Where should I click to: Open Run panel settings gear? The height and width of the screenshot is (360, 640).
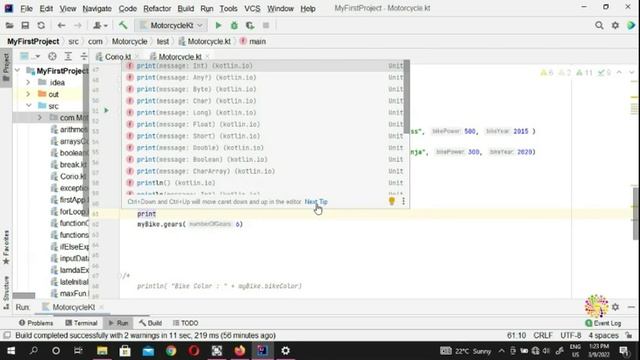616,307
